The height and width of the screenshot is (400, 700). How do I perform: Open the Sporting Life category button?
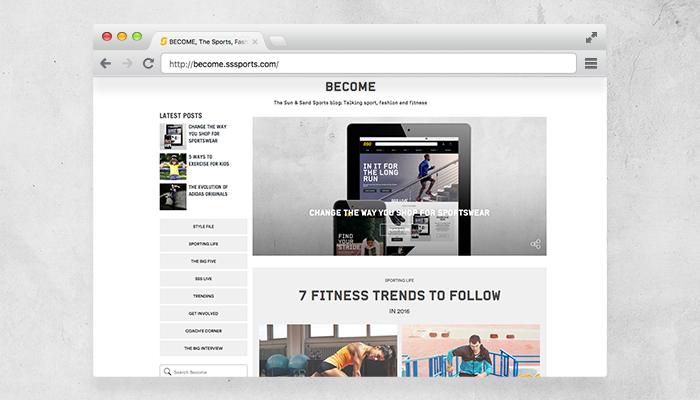[x=204, y=244]
